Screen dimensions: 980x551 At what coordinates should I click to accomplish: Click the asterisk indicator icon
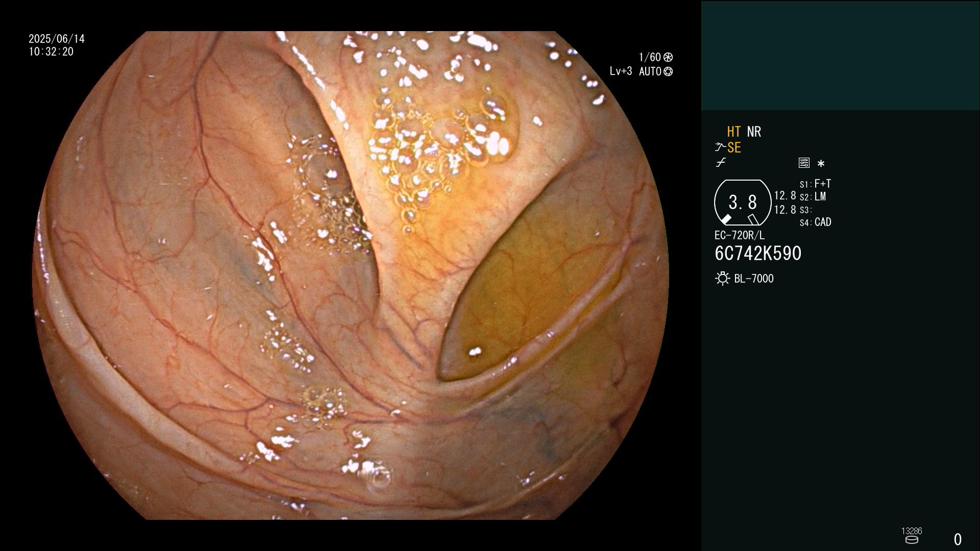[x=821, y=164]
